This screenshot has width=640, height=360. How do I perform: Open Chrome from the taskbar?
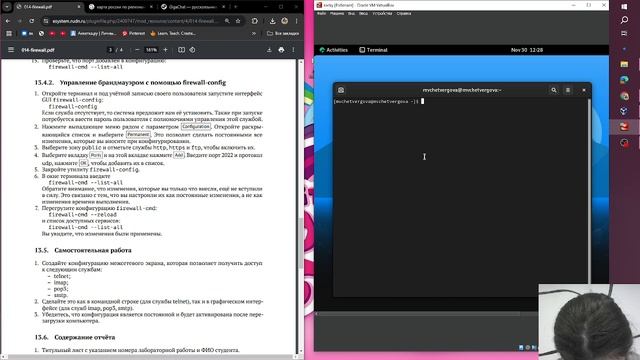pos(624,96)
